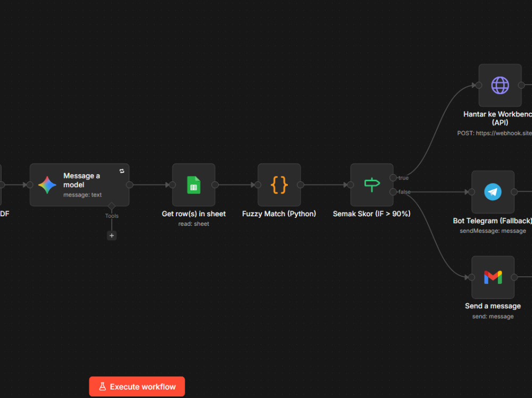Click the 'read: sheet' subtitle text
This screenshot has width=532, height=398.
(194, 224)
